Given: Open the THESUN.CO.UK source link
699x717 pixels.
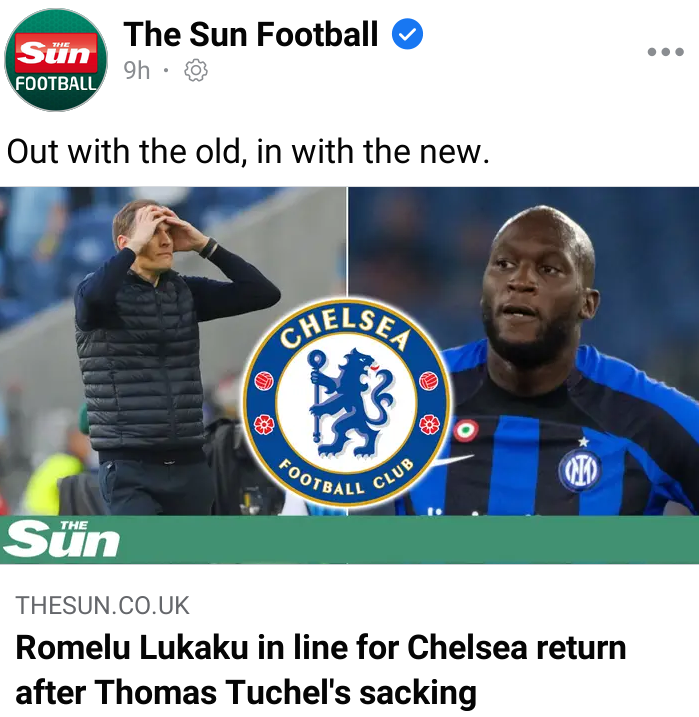Looking at the screenshot, I should pyautogui.click(x=102, y=605).
